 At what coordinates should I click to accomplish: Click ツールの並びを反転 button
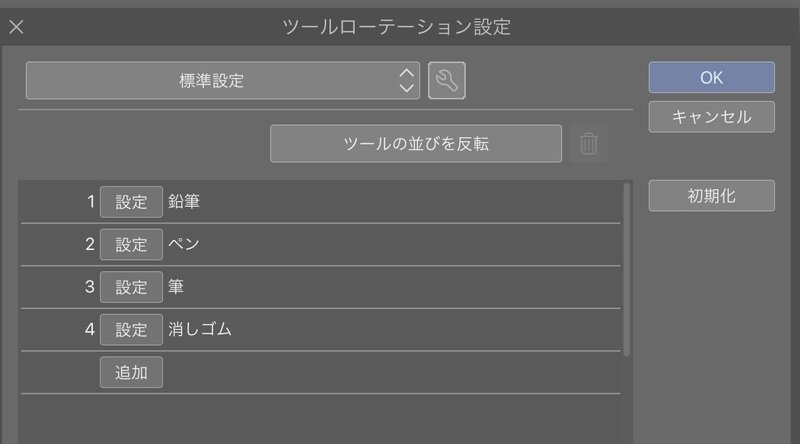(416, 143)
